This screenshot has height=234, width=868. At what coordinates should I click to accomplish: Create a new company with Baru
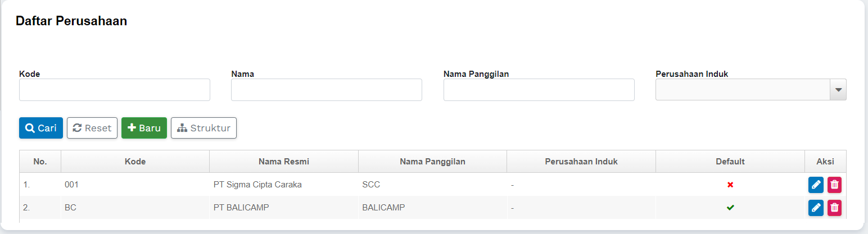click(x=144, y=128)
